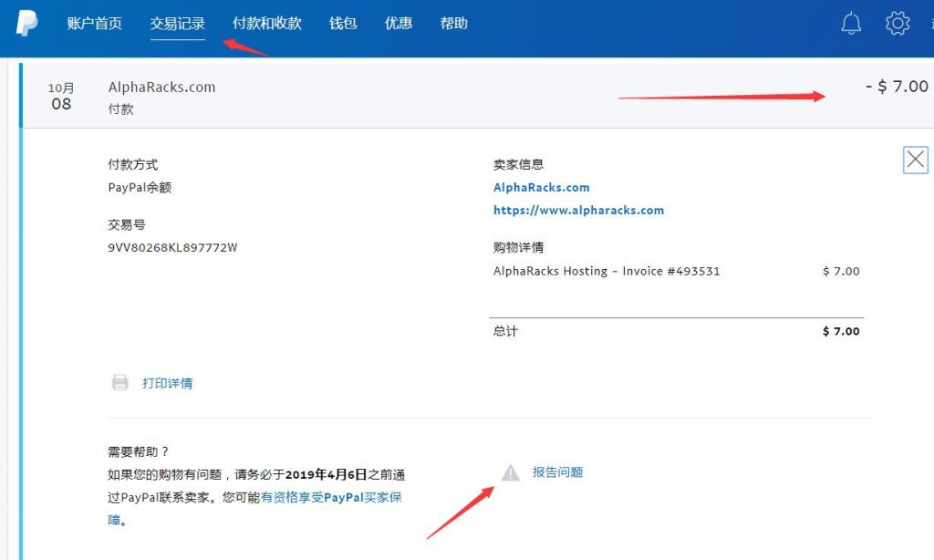Open the 交易记录 tab
Image resolution: width=934 pixels, height=560 pixels.
tap(178, 23)
